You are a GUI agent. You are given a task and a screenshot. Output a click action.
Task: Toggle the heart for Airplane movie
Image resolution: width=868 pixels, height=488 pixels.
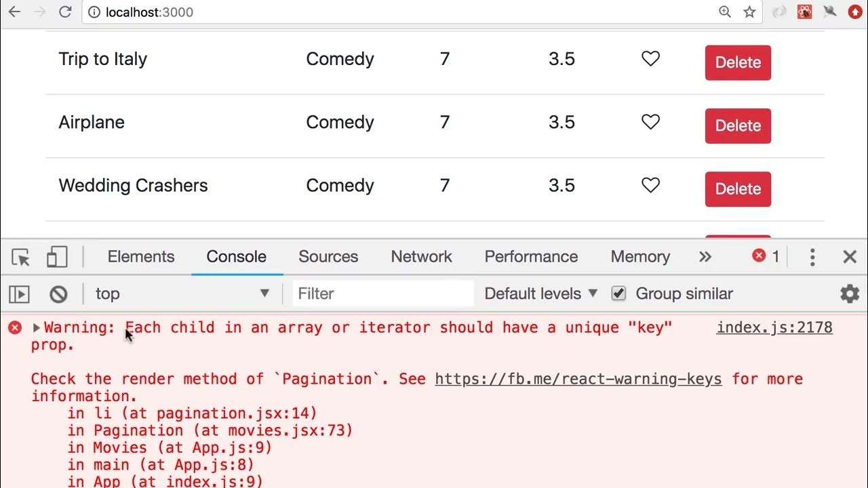click(x=650, y=122)
